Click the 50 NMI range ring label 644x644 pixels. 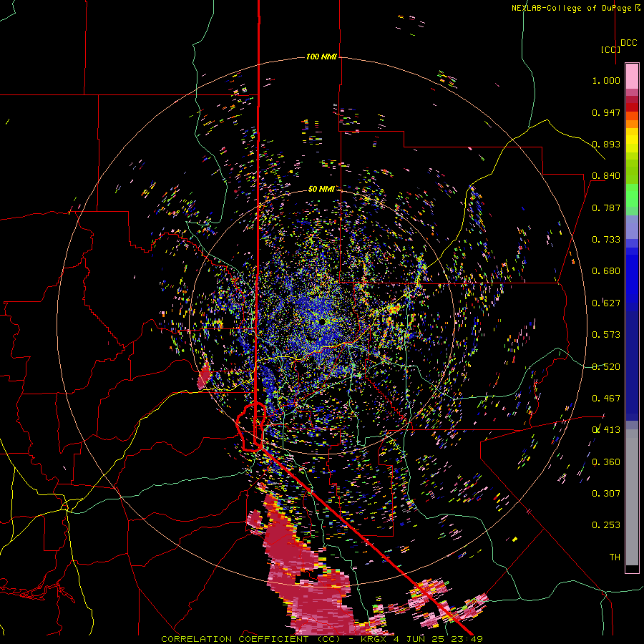[321, 189]
